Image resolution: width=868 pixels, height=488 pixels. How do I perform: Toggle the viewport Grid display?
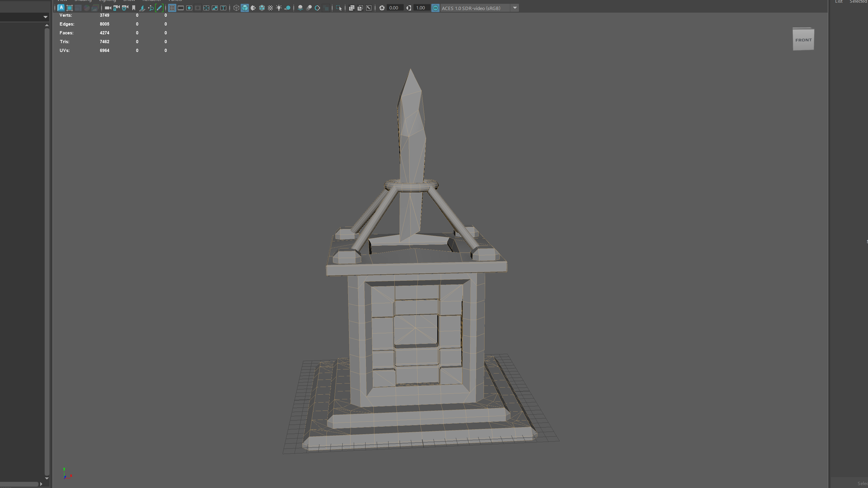[172, 8]
